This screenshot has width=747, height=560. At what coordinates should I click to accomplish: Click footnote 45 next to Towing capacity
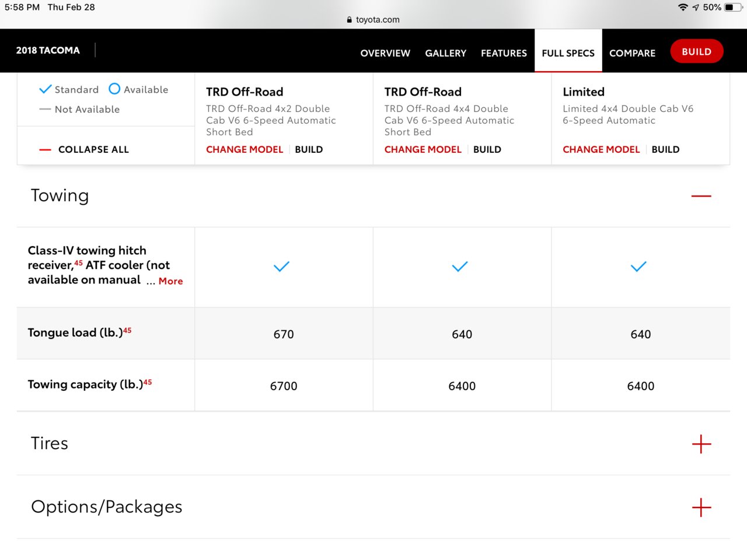click(x=148, y=382)
